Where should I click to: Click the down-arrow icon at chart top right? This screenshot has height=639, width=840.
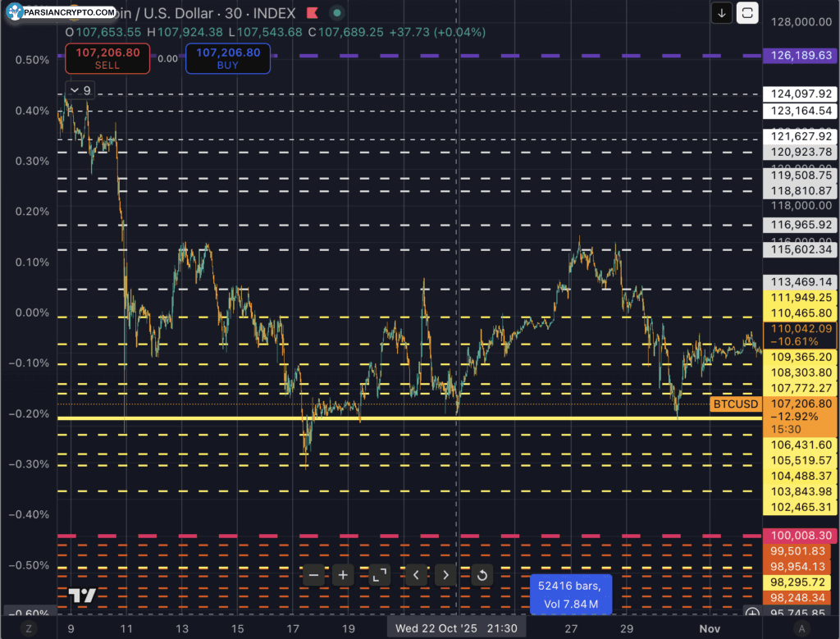pos(722,13)
